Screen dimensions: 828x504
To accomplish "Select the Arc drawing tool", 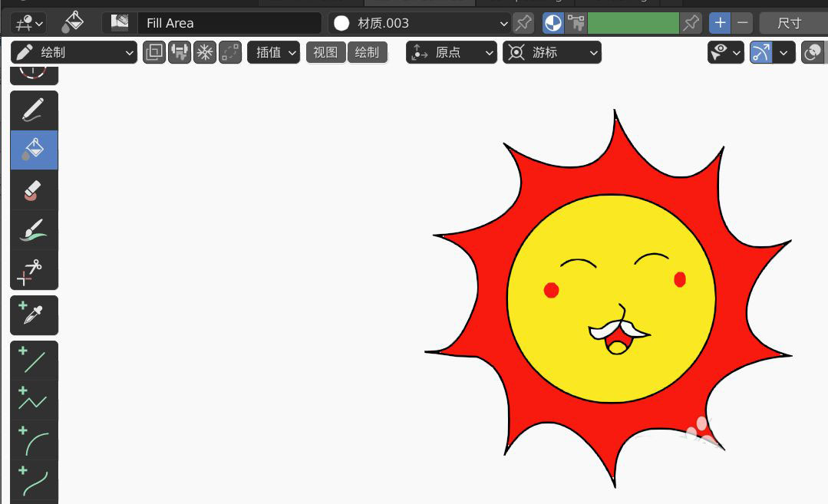I will 34,440.
